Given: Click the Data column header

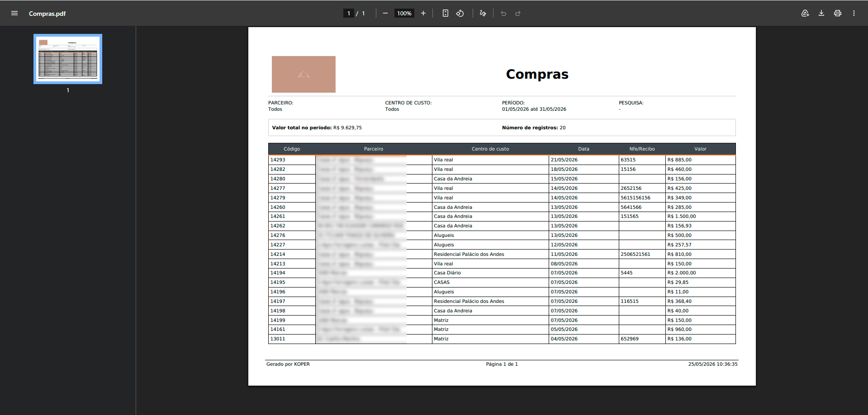Looking at the screenshot, I should tap(583, 149).
